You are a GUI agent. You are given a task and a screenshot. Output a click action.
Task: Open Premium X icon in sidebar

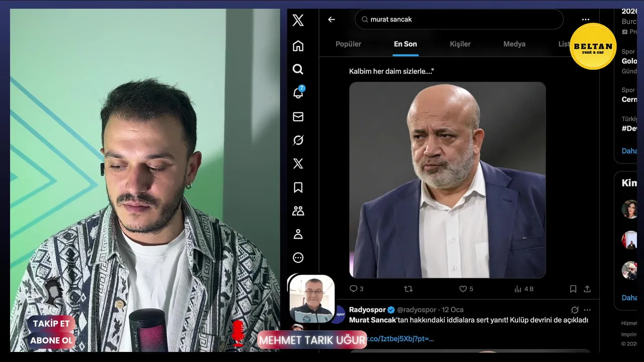pos(298,163)
